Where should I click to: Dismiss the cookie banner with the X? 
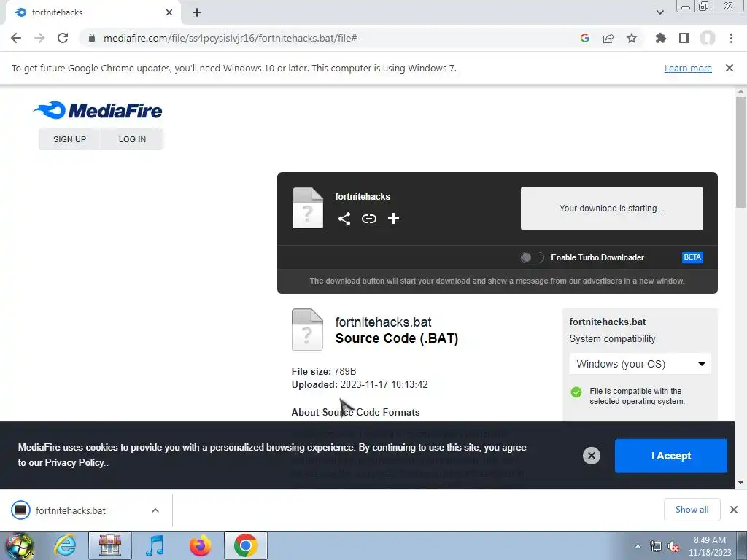(x=591, y=456)
